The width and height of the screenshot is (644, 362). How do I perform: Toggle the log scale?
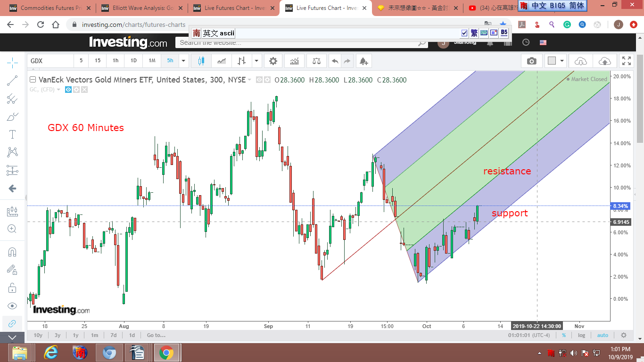[582, 335]
